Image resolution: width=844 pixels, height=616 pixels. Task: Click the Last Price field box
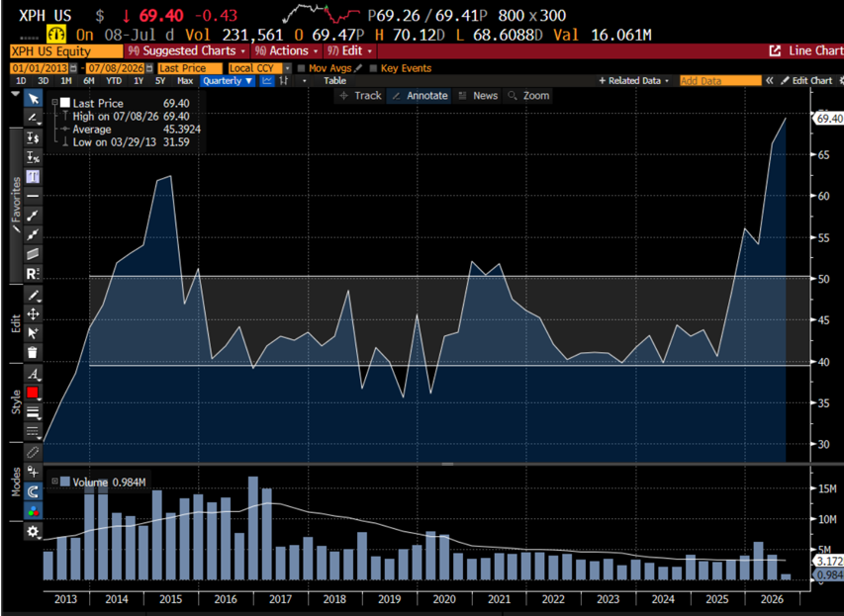click(189, 68)
